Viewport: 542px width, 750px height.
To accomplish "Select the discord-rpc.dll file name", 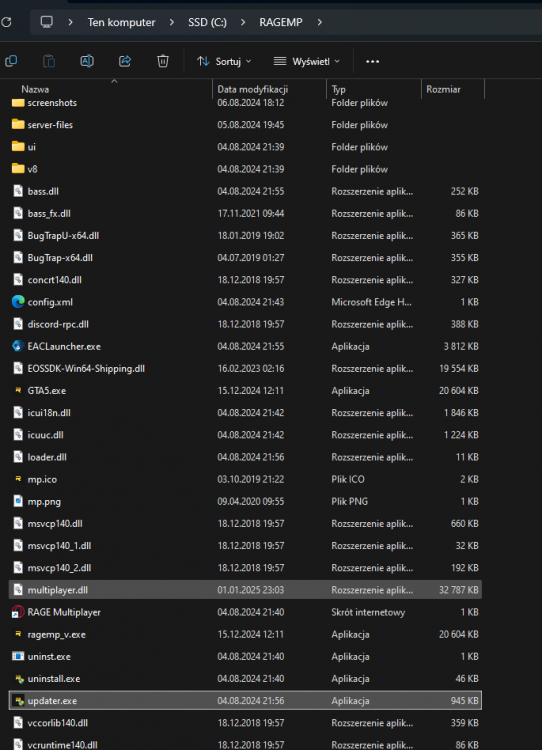I will pyautogui.click(x=58, y=324).
